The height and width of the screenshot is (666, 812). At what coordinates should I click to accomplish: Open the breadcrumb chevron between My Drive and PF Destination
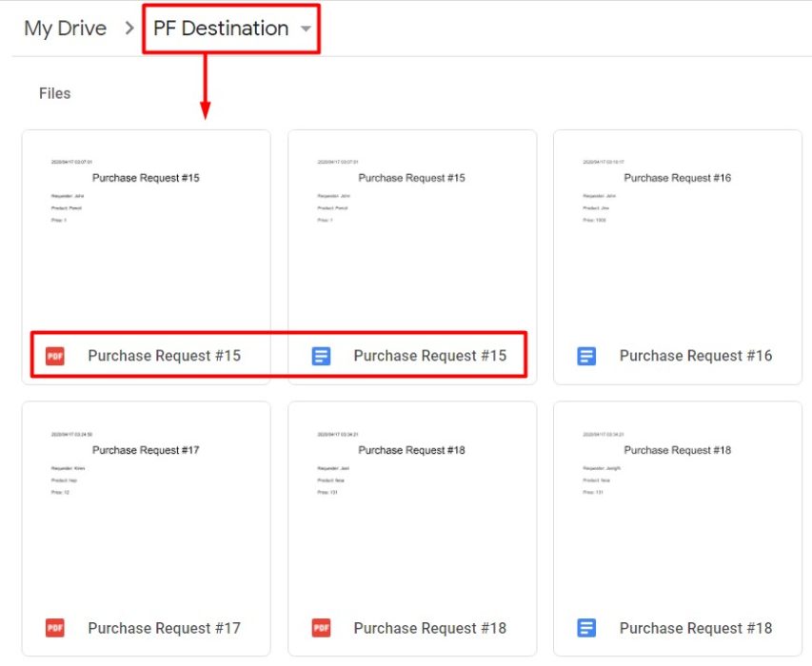pyautogui.click(x=128, y=29)
